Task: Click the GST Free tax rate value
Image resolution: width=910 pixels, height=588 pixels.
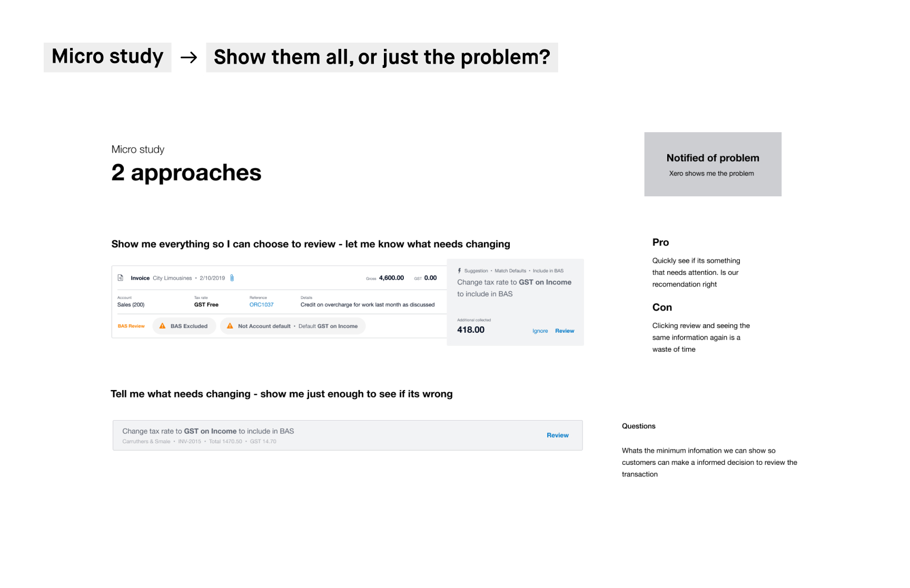Action: coord(206,305)
